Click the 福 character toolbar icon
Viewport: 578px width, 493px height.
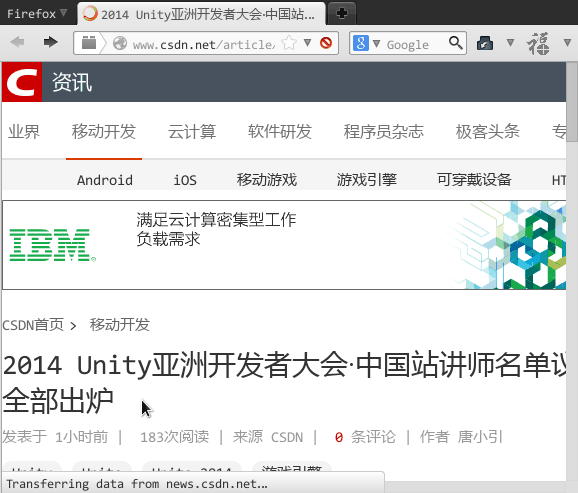click(538, 44)
